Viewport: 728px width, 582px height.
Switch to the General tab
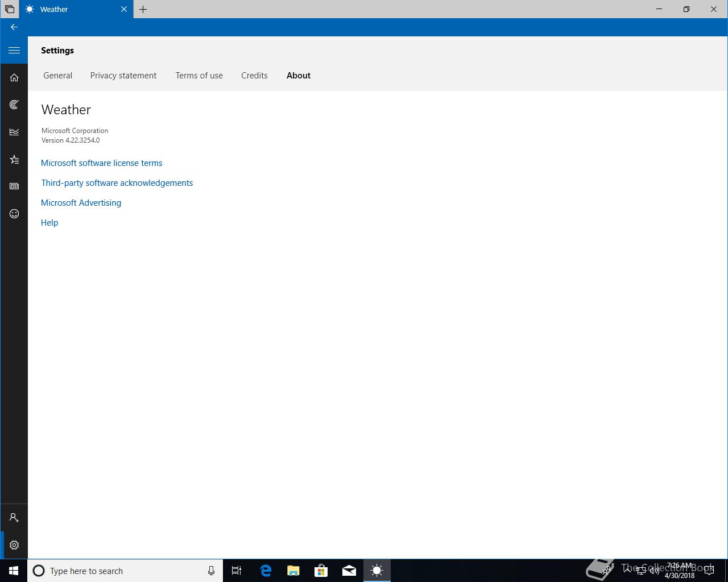pos(57,76)
